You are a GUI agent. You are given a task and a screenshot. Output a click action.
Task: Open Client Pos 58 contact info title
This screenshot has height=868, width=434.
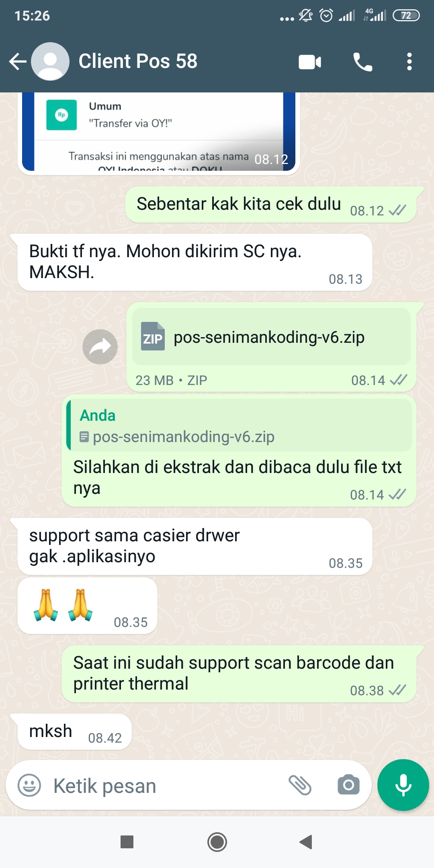[138, 61]
